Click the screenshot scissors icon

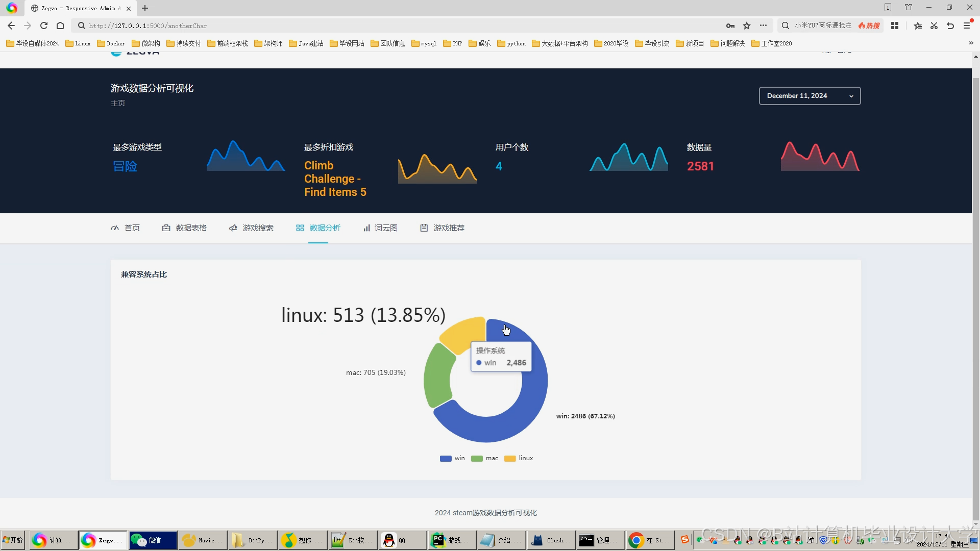tap(934, 26)
